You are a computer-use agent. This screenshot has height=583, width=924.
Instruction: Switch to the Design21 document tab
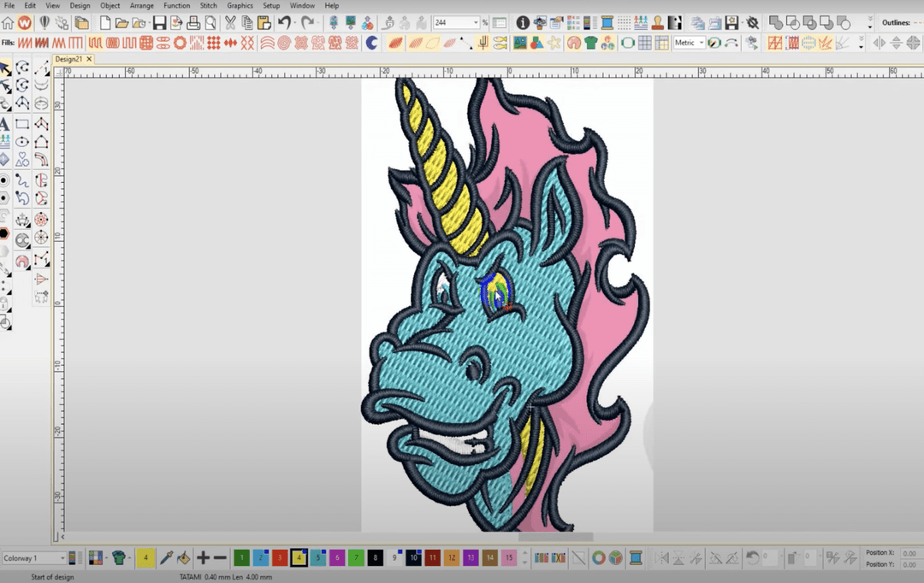point(69,60)
